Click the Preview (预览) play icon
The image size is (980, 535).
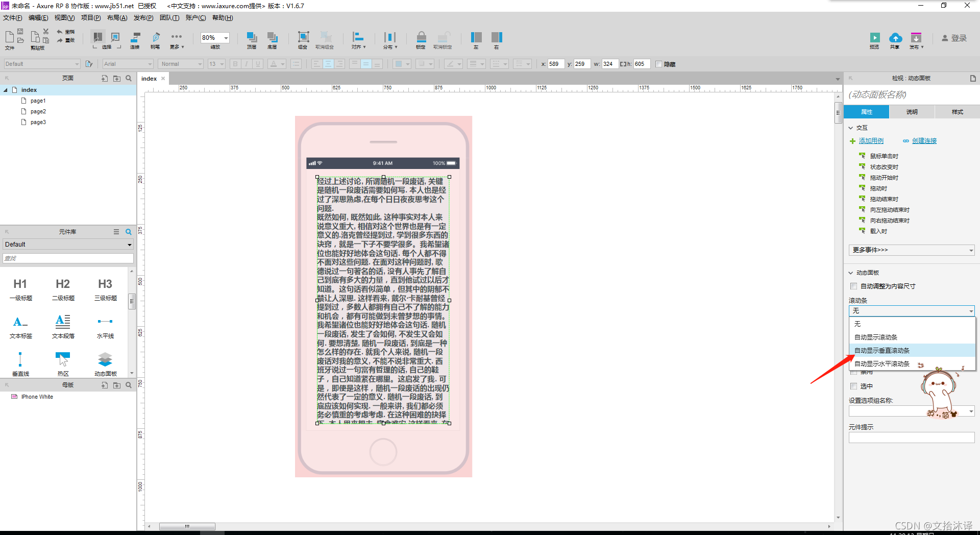click(x=875, y=38)
